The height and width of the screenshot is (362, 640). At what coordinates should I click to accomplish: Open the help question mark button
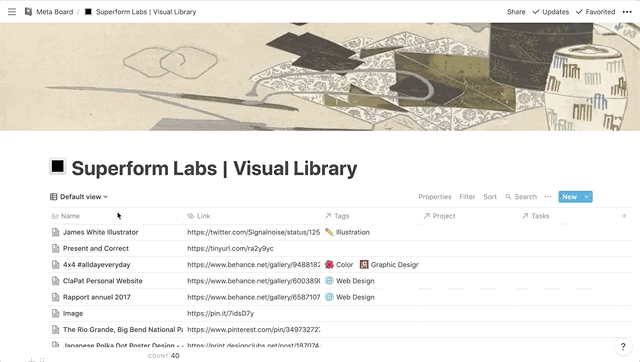(x=622, y=347)
